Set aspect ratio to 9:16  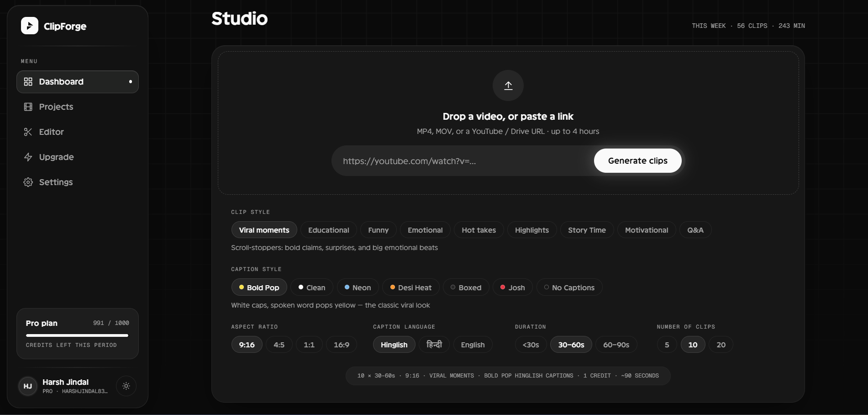pyautogui.click(x=247, y=345)
